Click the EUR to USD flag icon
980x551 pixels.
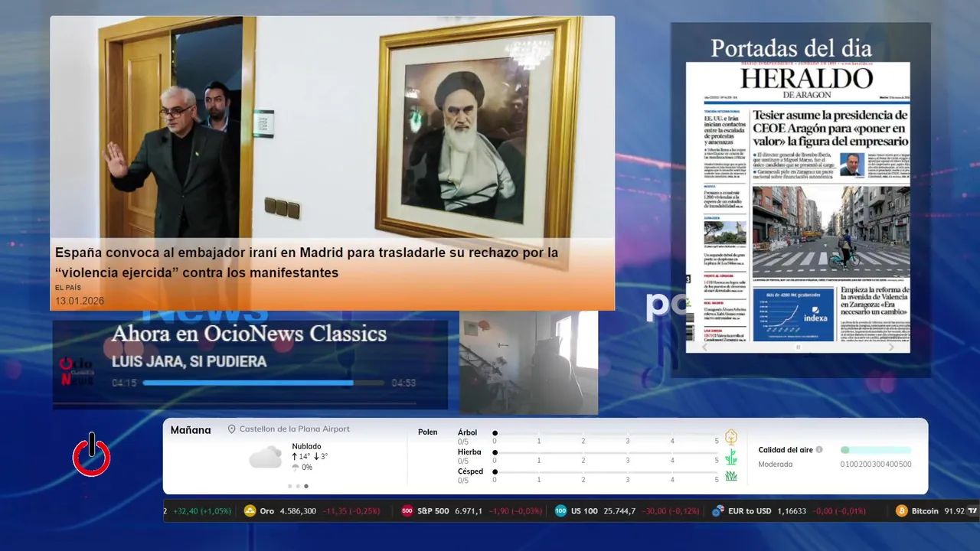717,510
